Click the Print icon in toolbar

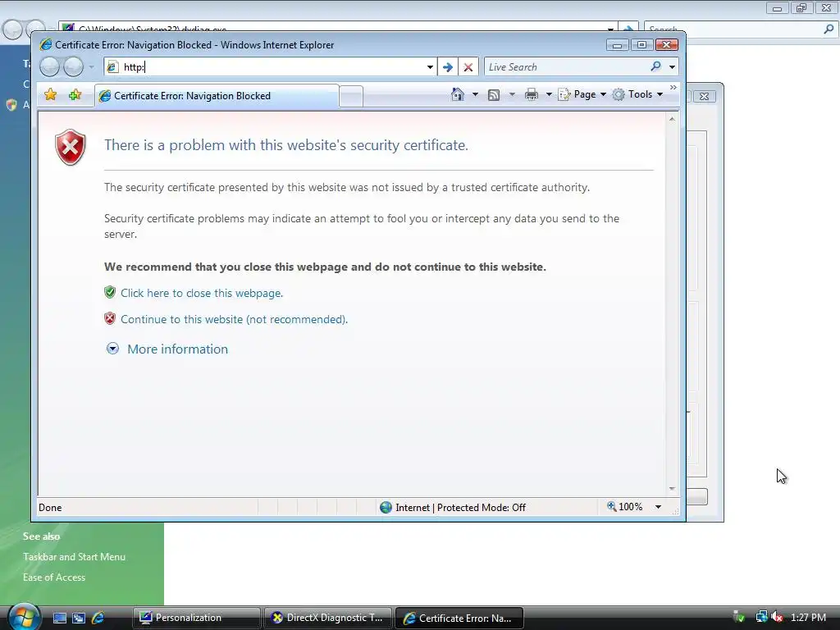click(x=532, y=95)
